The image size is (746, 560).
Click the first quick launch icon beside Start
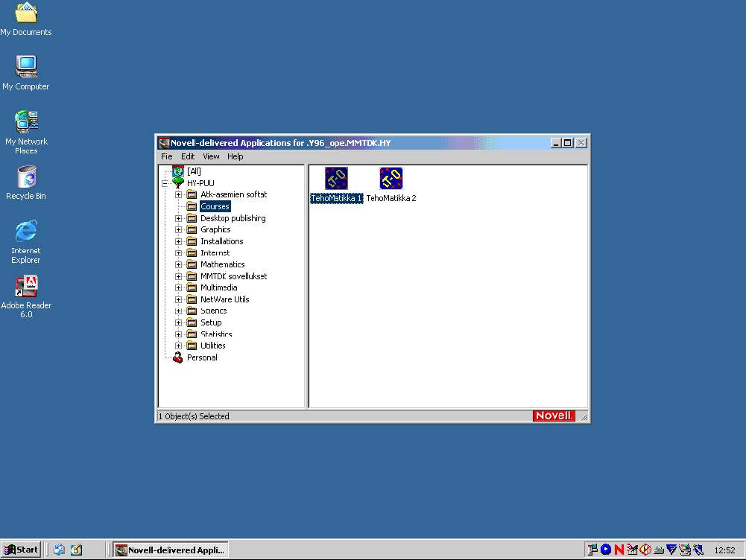tap(59, 550)
